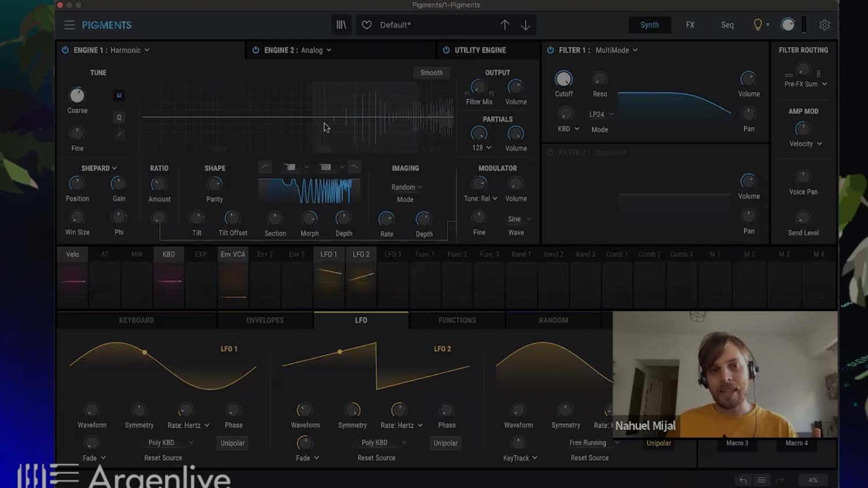Load previous preset with up arrow

pos(505,25)
